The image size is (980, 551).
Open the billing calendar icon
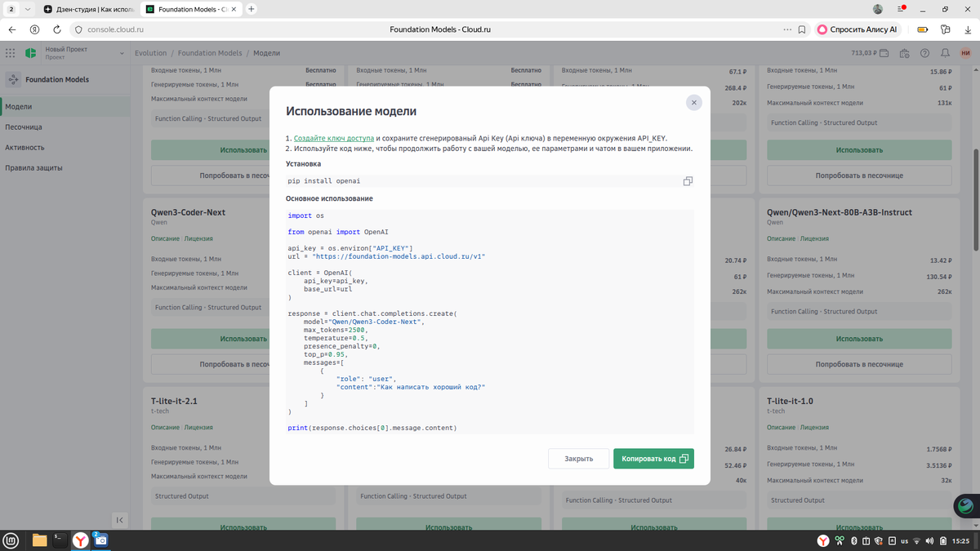[x=905, y=53]
